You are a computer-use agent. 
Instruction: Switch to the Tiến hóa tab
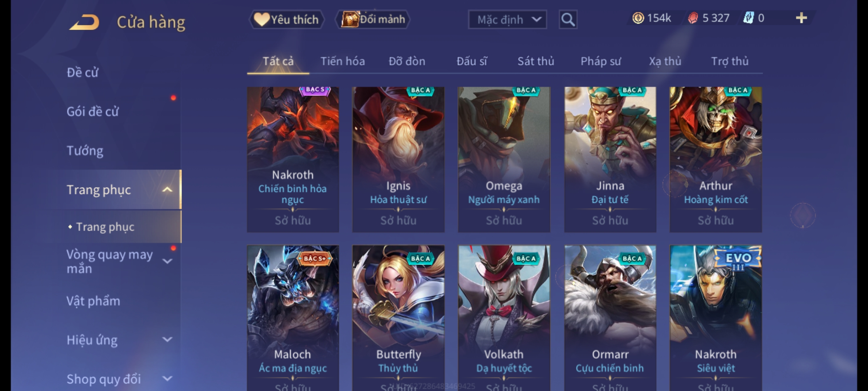coord(342,61)
